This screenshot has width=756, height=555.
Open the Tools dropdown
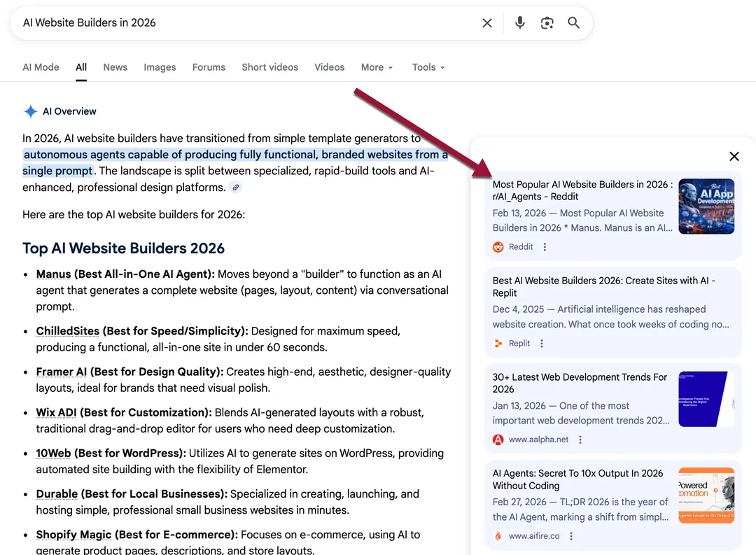[x=428, y=67]
